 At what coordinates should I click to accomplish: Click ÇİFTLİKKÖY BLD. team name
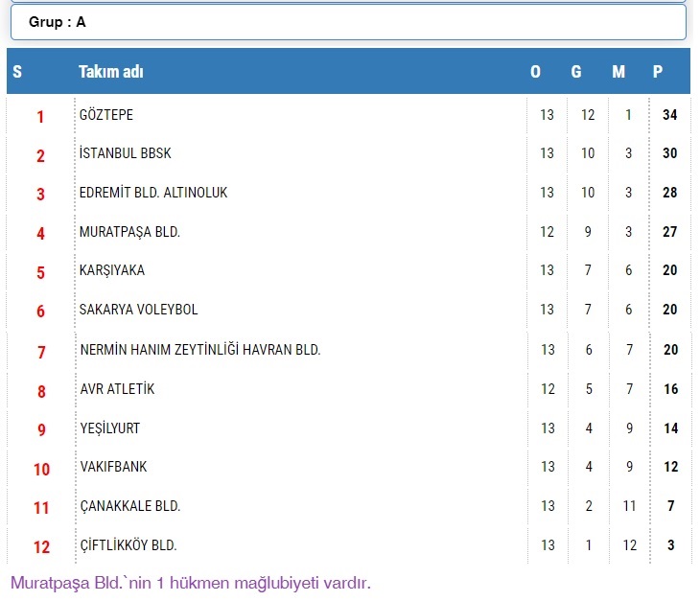point(128,545)
